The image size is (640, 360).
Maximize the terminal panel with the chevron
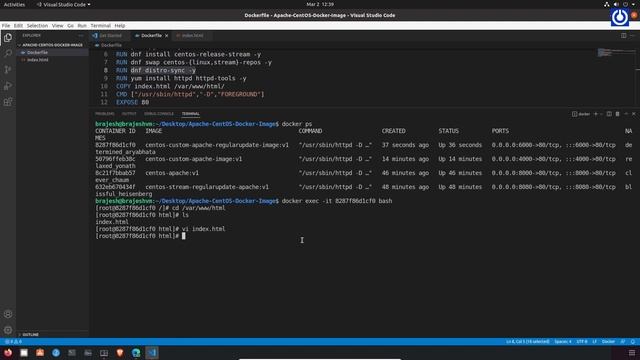[626, 114]
